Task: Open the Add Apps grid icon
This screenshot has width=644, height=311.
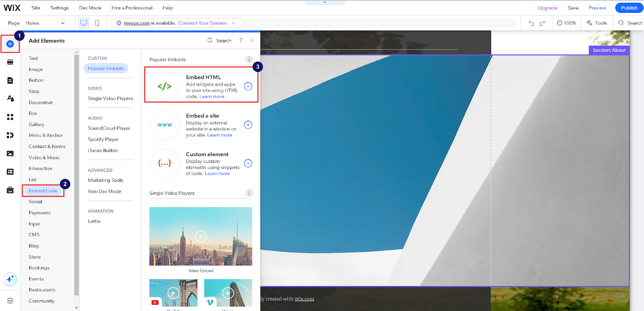Action: pos(10,117)
